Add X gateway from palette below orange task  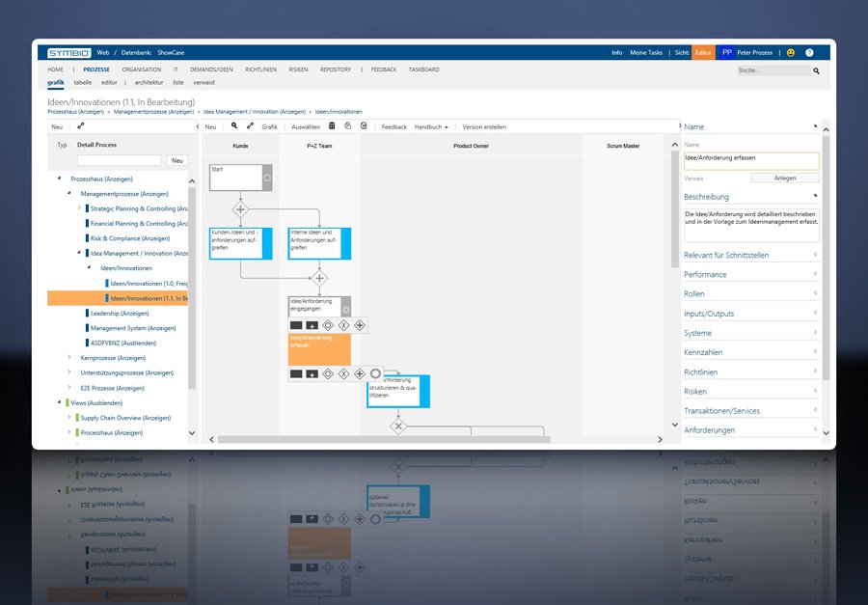(343, 374)
